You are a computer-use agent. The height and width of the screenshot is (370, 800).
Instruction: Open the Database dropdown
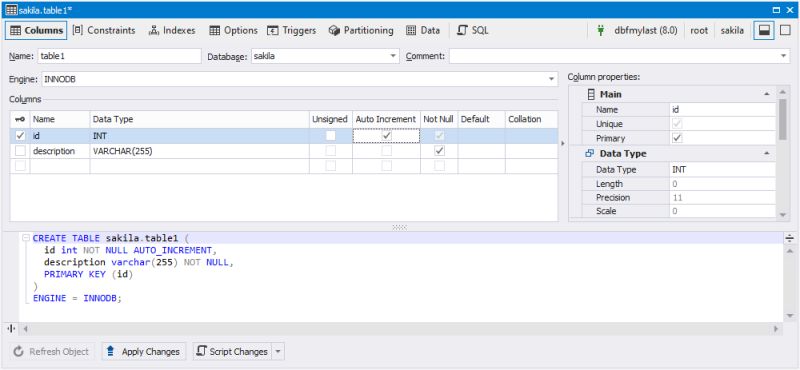pyautogui.click(x=393, y=56)
